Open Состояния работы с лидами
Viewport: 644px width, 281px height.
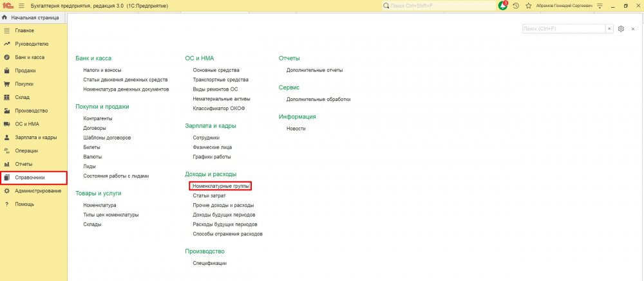coord(116,176)
